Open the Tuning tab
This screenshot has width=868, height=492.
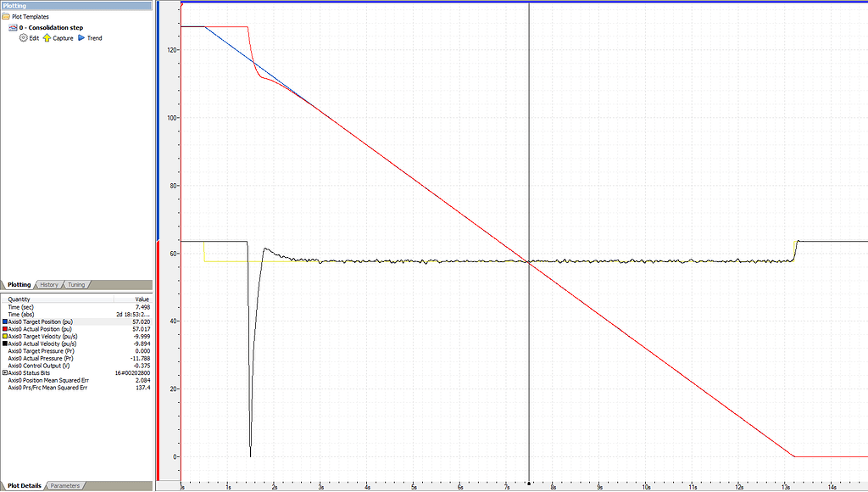point(76,285)
